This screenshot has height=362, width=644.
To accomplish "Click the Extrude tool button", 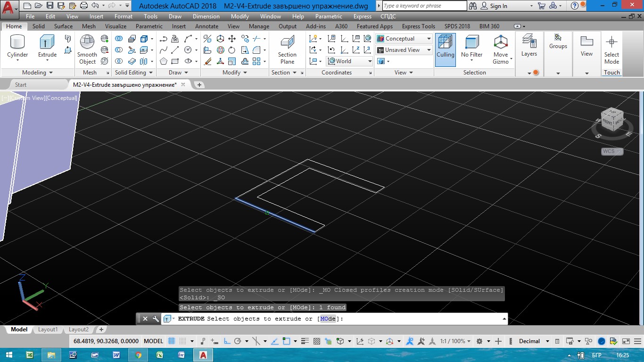I will [47, 47].
